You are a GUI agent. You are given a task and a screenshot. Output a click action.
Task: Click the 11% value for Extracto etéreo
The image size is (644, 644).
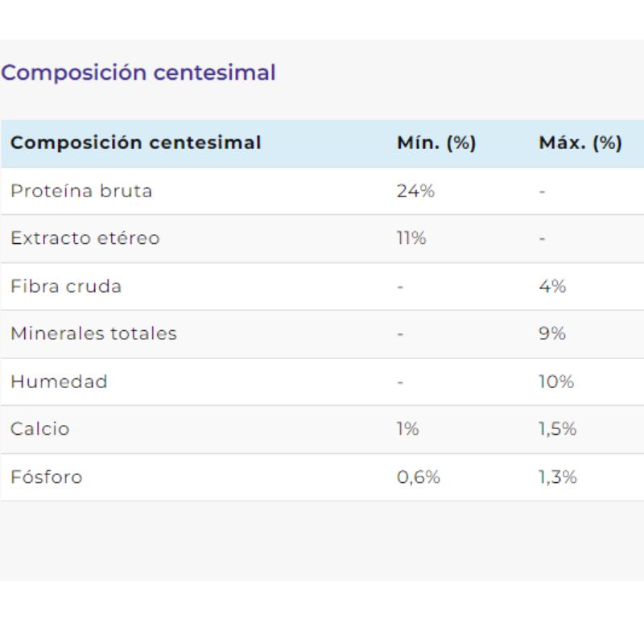pos(411,238)
